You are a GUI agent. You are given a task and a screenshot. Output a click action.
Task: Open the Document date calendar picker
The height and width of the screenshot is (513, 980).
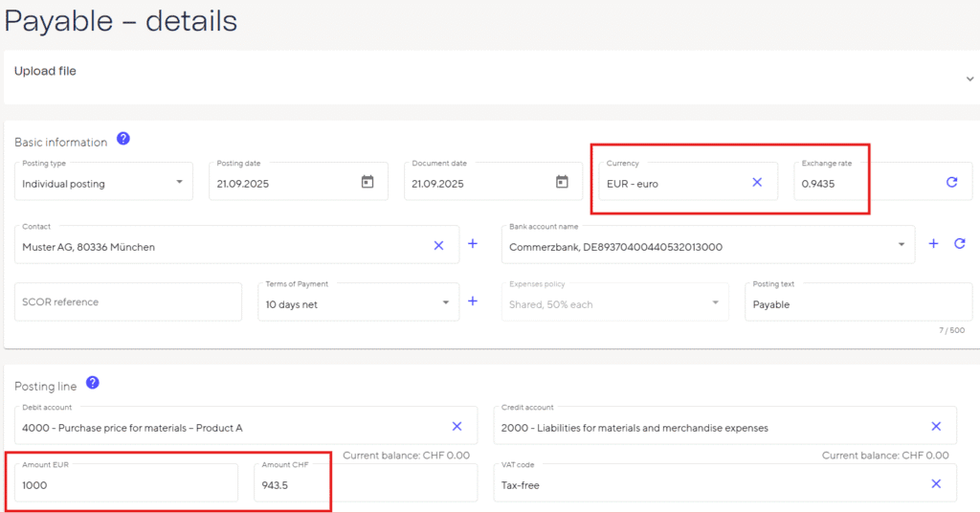pos(562,182)
